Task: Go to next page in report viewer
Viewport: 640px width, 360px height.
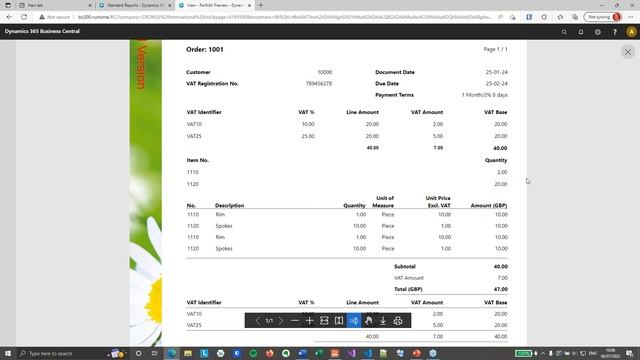Action: pos(281,321)
